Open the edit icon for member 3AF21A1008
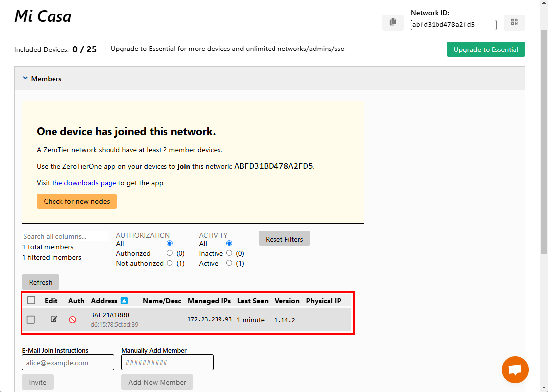This screenshot has height=392, width=548. pyautogui.click(x=54, y=319)
